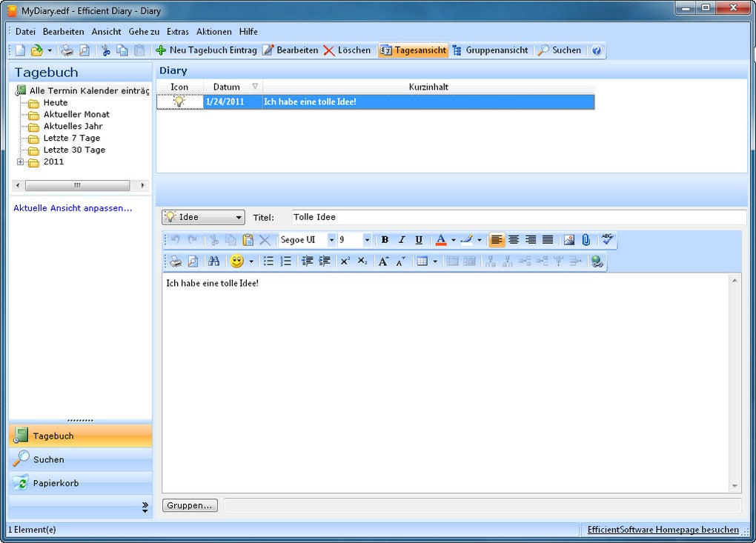Click the new document icon in main toolbar
The image size is (756, 543).
[x=20, y=50]
